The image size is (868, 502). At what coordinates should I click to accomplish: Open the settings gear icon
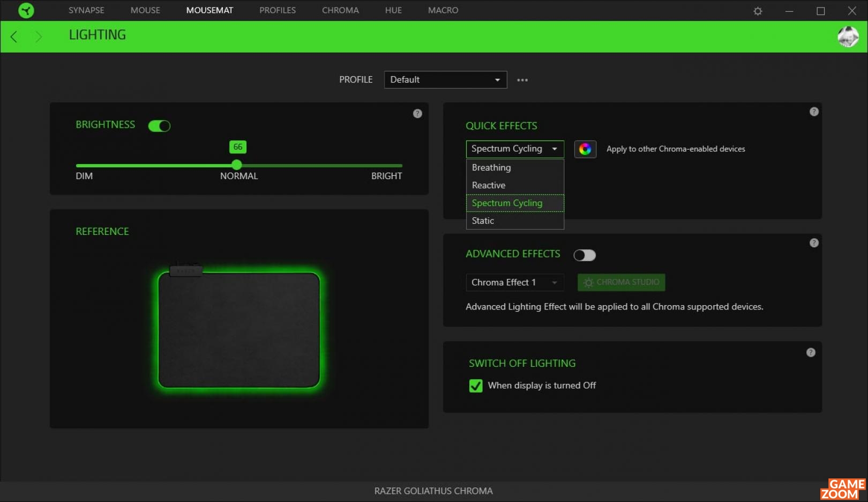(758, 11)
